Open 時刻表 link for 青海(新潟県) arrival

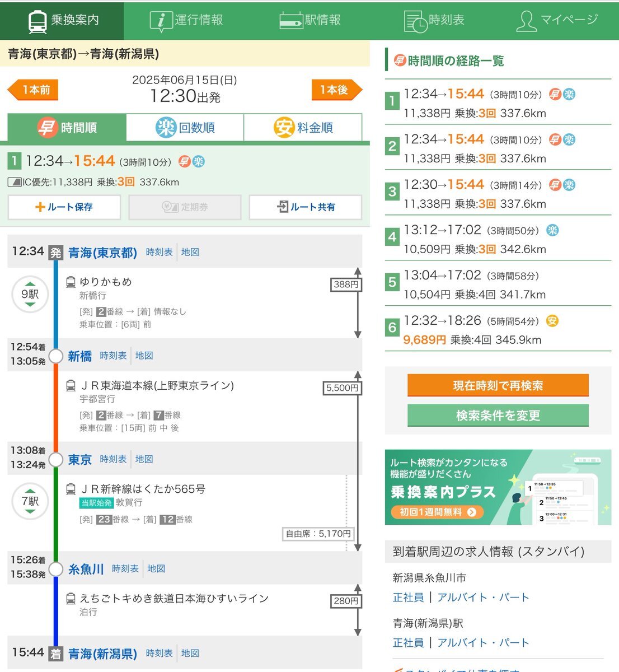click(160, 654)
